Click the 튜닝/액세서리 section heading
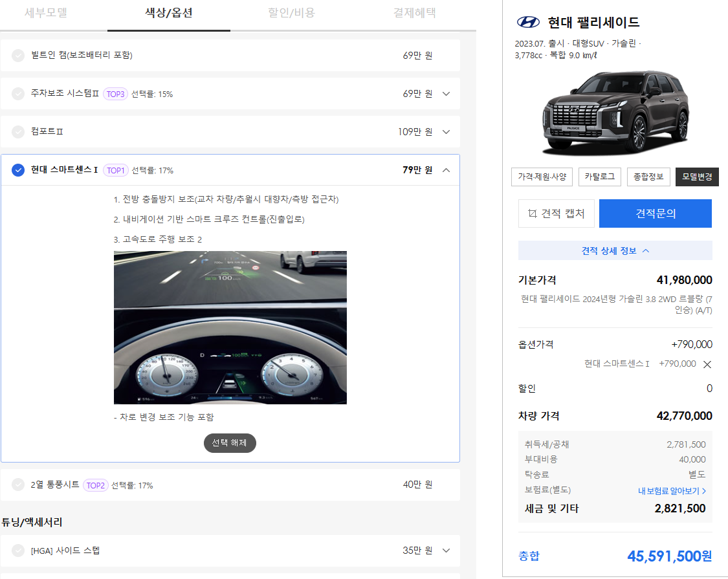Screen dimensions: 728x579 (x=32, y=522)
